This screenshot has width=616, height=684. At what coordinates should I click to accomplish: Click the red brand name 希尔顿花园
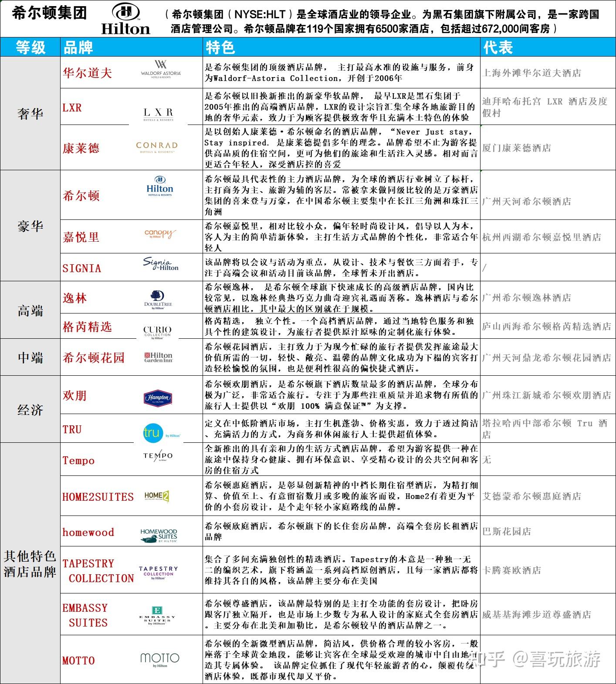point(94,357)
